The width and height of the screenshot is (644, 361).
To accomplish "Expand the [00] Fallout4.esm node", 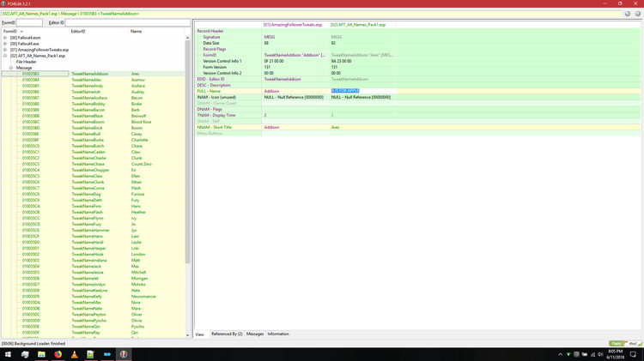I will [x=5, y=38].
